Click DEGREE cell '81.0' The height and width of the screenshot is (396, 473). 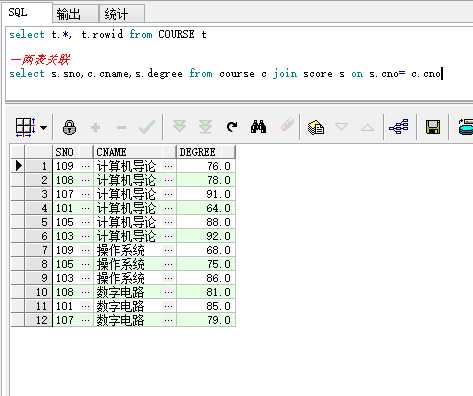[x=206, y=292]
